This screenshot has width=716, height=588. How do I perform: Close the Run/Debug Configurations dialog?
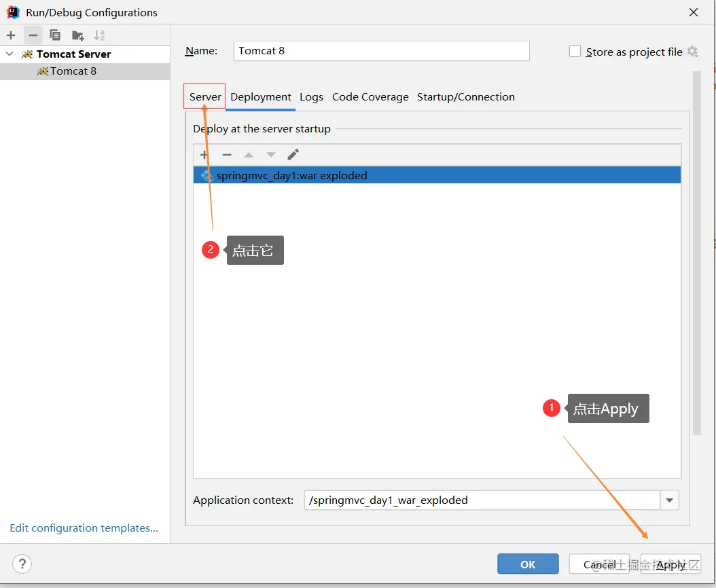click(693, 12)
